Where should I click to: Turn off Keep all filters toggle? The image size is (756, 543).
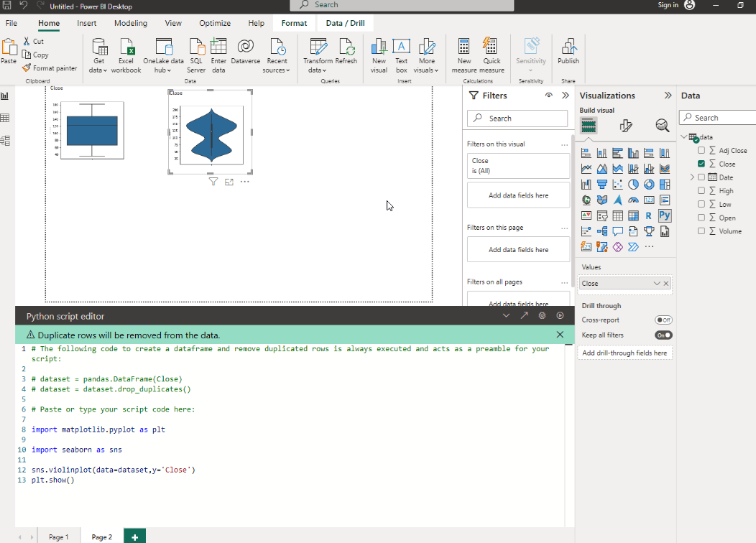coord(663,335)
